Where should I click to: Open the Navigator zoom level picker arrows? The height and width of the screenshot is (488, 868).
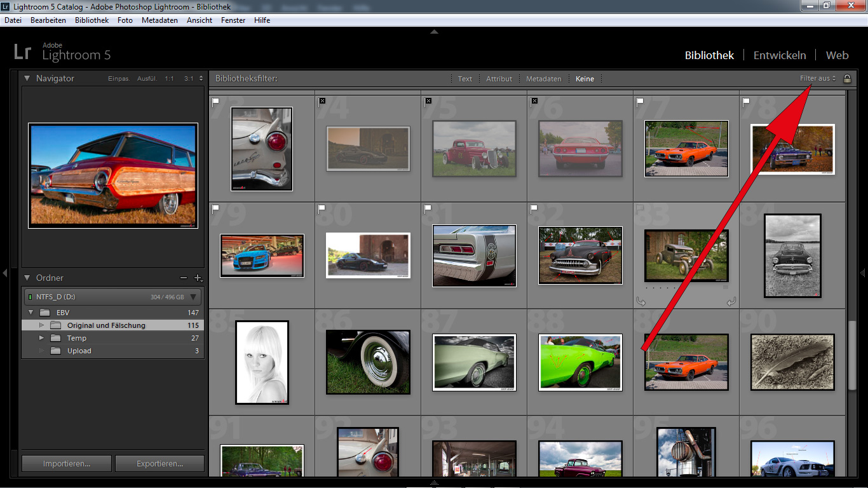coord(201,79)
